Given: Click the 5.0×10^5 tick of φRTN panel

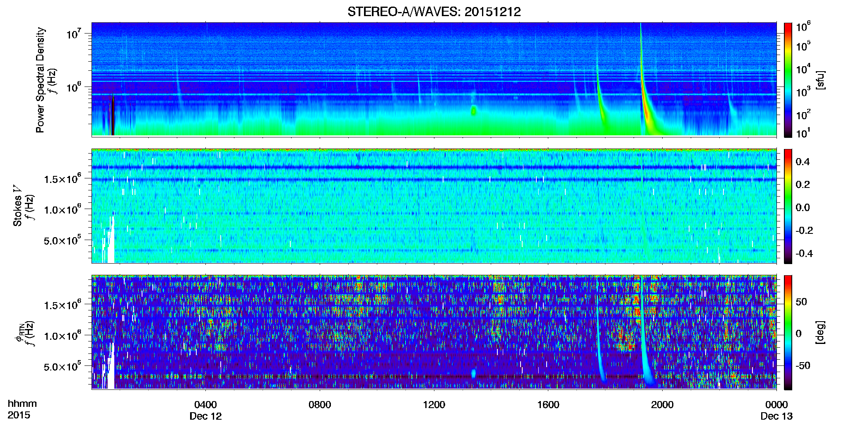Looking at the screenshot, I should 63,366.
